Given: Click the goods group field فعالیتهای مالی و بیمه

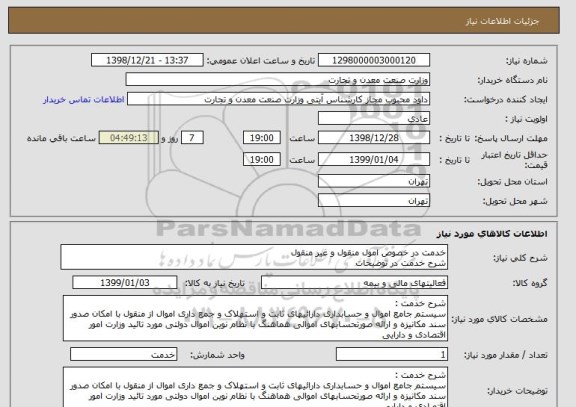Looking at the screenshot, I should [x=354, y=282].
